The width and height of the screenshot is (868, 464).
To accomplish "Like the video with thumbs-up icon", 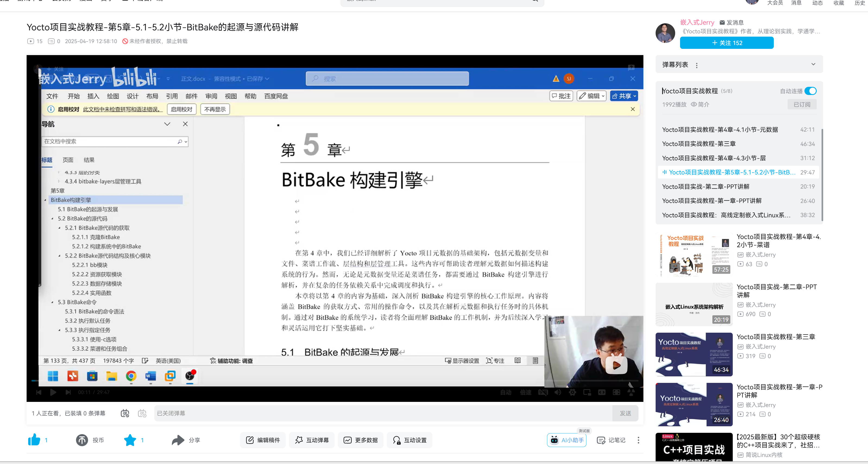I will click(x=34, y=440).
